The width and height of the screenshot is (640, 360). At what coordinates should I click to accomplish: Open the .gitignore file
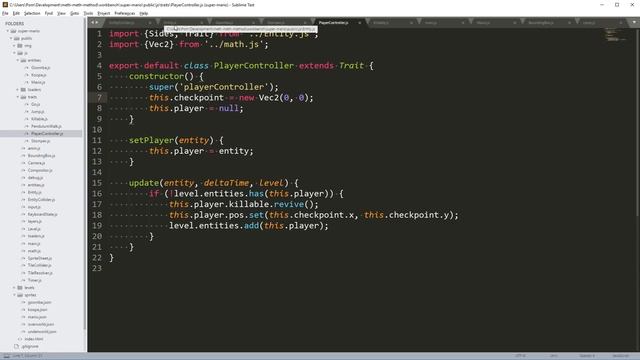(x=30, y=347)
